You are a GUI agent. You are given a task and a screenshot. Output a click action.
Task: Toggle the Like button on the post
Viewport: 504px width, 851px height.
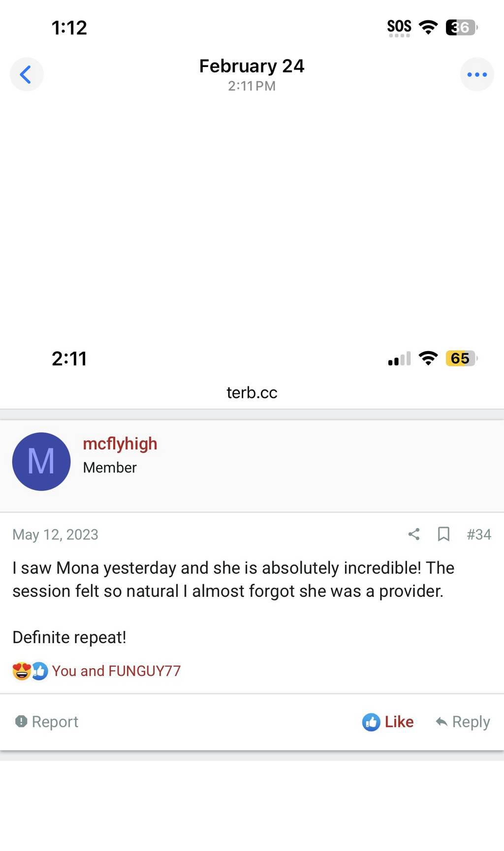pos(388,722)
